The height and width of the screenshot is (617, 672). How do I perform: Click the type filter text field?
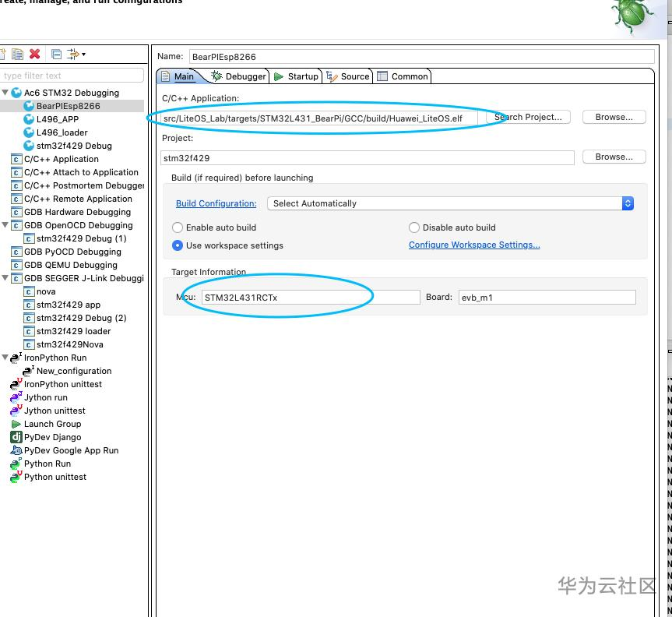click(x=72, y=76)
